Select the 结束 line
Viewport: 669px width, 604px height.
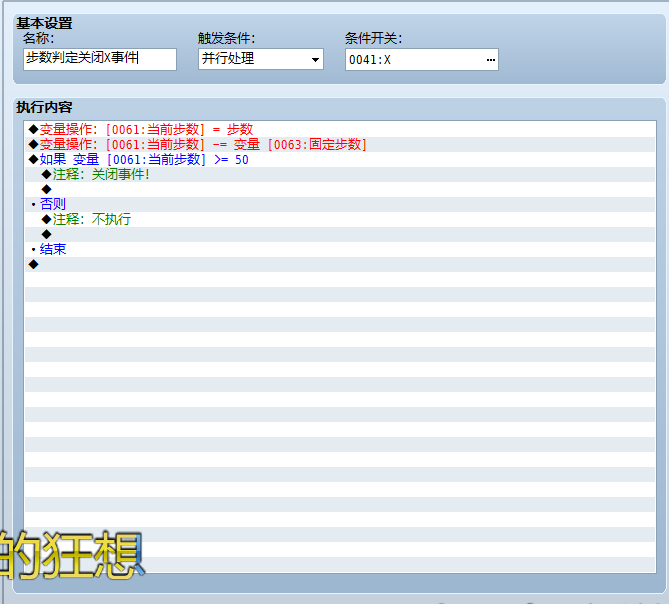[x=340, y=249]
